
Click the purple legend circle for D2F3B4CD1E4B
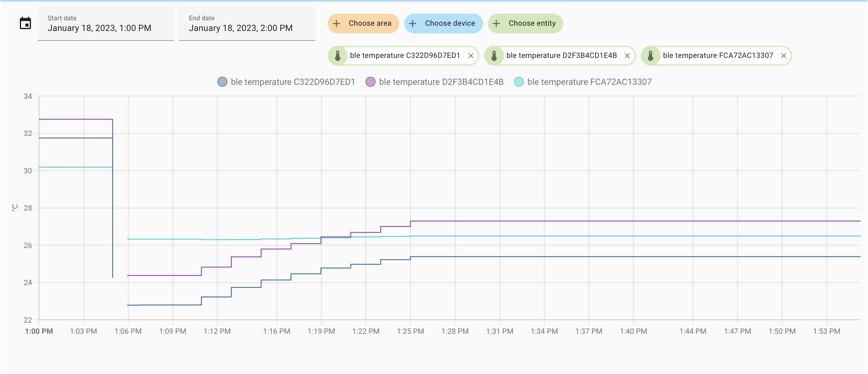[x=371, y=81]
